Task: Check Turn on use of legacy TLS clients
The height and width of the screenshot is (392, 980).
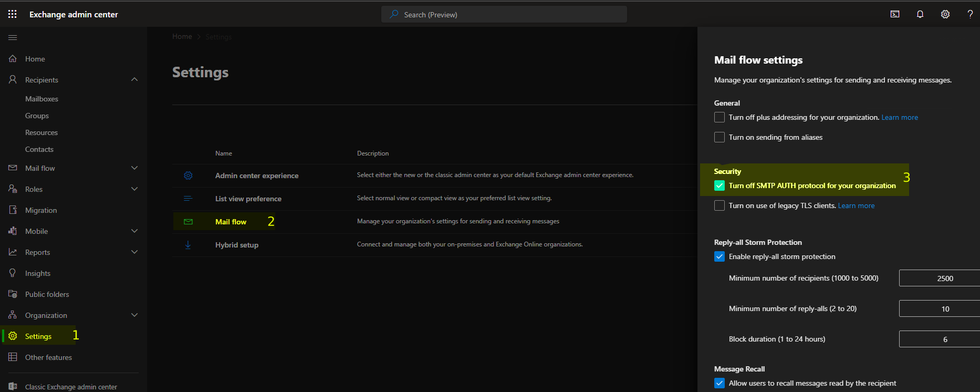Action: 720,205
